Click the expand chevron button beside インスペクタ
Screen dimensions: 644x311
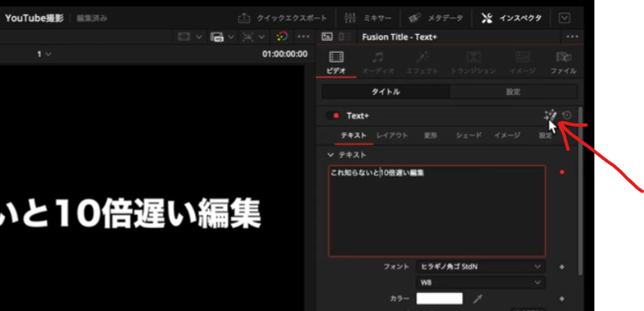coord(565,18)
